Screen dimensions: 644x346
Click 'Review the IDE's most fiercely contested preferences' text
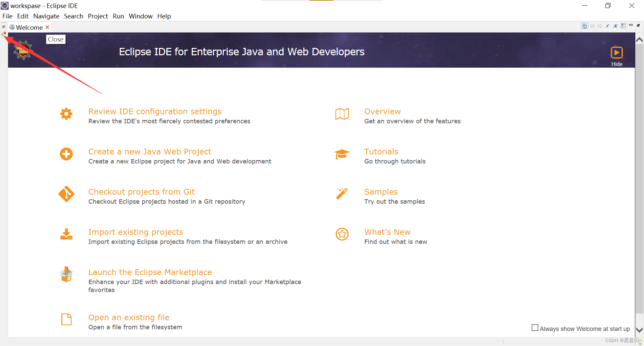pyautogui.click(x=169, y=121)
